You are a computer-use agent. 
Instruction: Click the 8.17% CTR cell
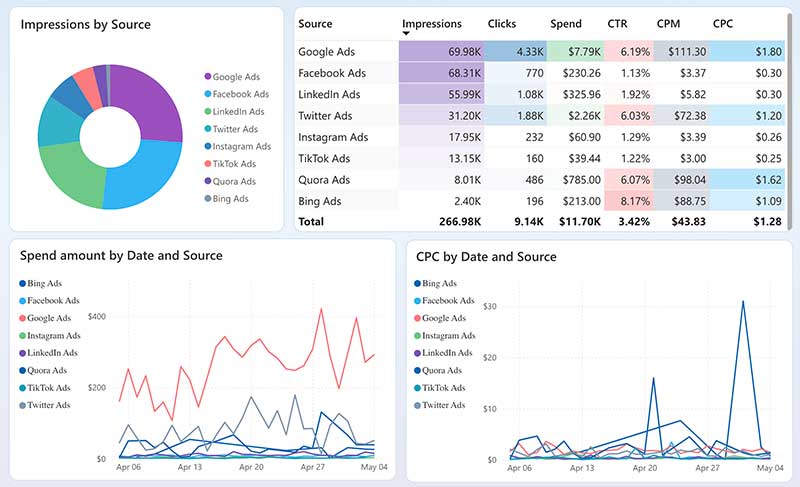tap(629, 201)
